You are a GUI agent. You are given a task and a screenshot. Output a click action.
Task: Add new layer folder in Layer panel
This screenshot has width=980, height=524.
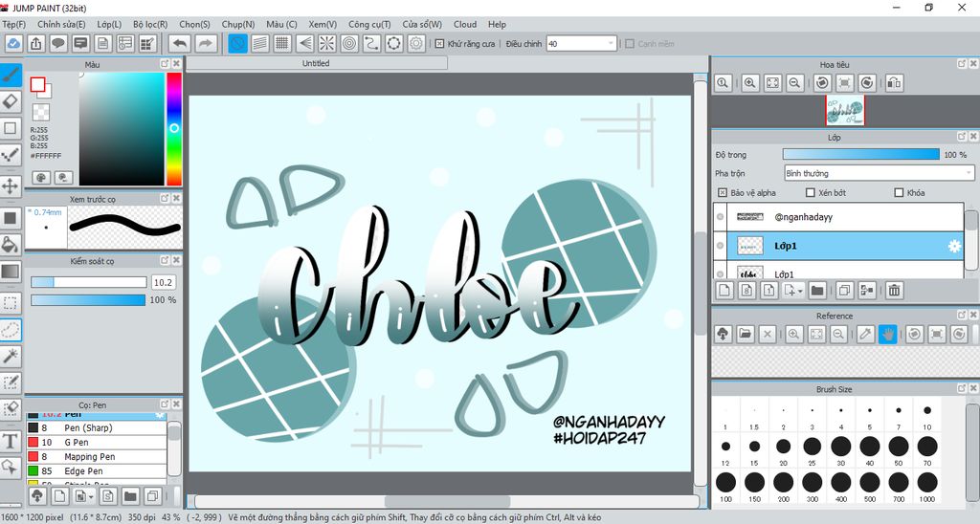click(x=817, y=291)
